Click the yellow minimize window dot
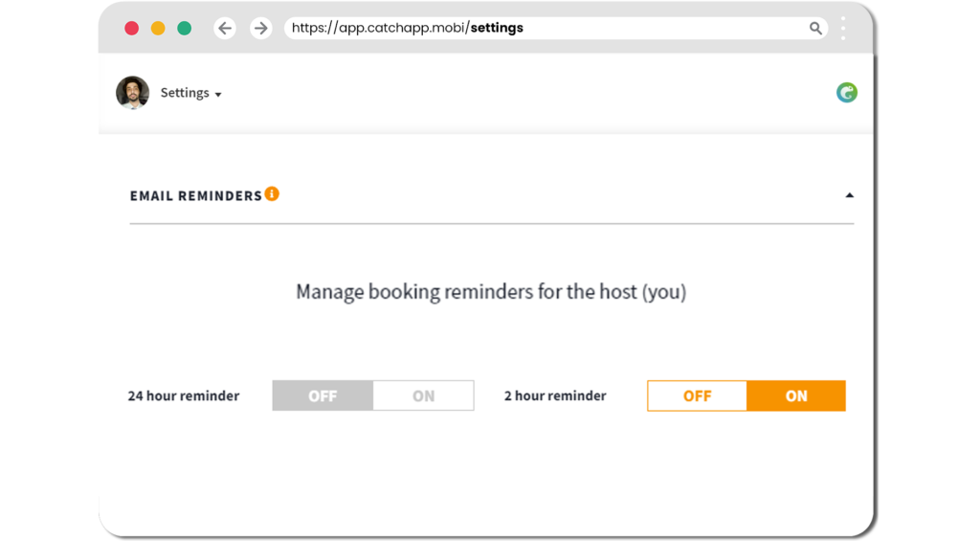The image size is (980, 541). [158, 28]
